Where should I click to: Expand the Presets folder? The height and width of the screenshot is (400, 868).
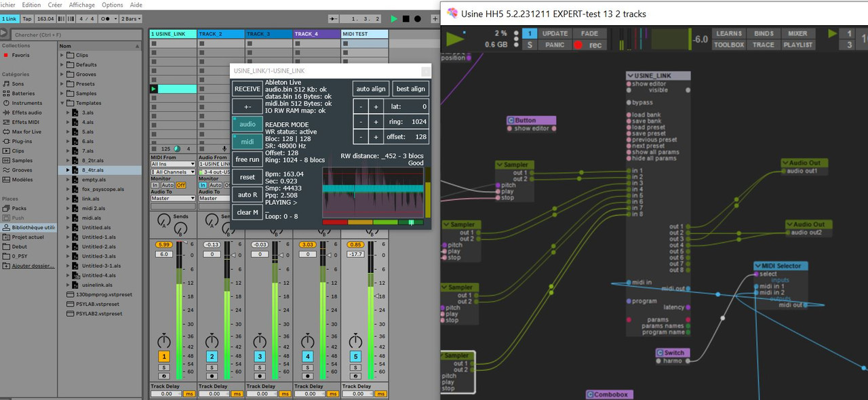(x=62, y=84)
